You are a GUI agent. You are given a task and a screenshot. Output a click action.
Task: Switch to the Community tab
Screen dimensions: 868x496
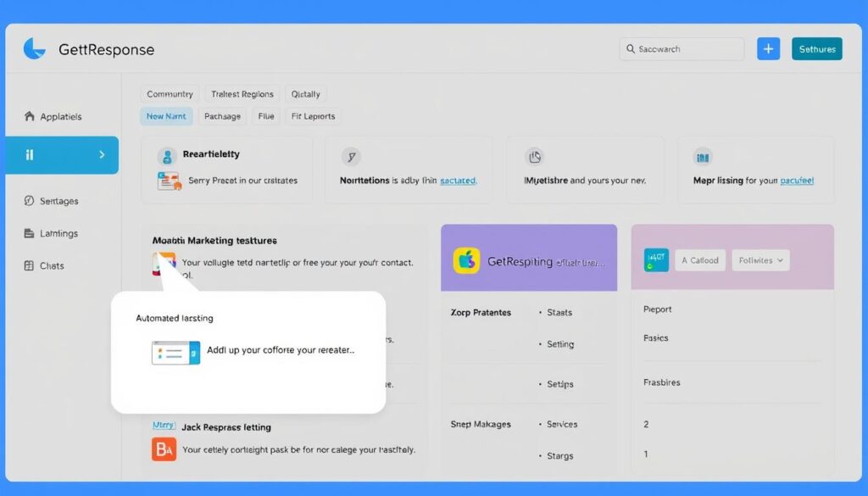(x=170, y=94)
